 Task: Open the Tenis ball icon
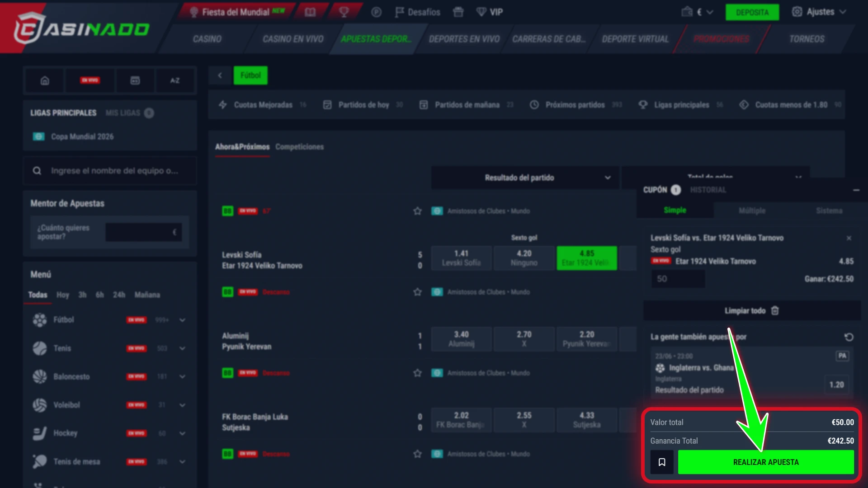tap(40, 348)
